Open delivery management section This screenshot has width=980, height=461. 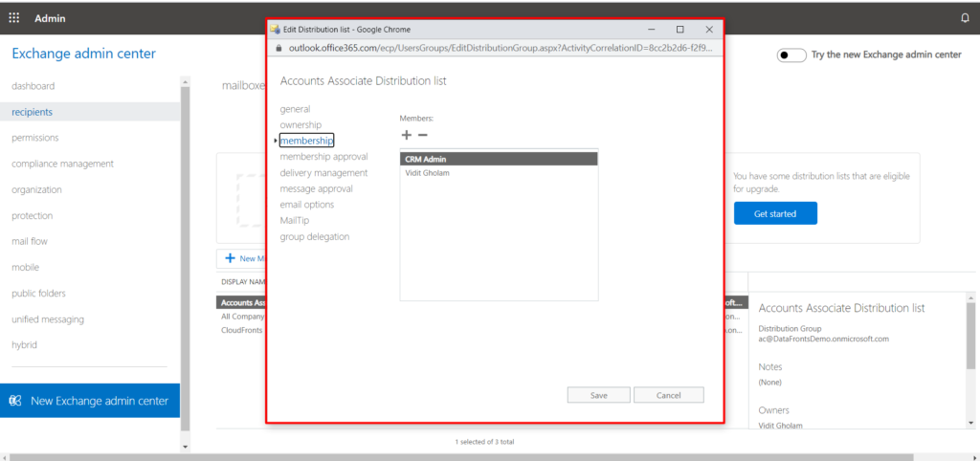pos(323,172)
